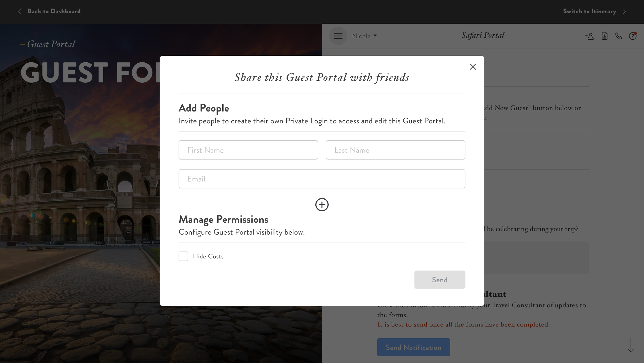644x363 pixels.
Task: Open the help question mark icon
Action: point(632,36)
